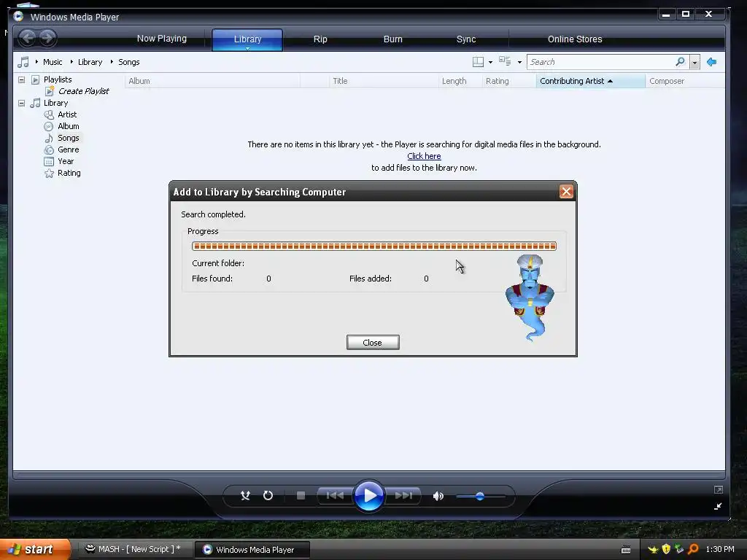Go back with the Back arrow button
The width and height of the screenshot is (747, 560).
point(28,38)
